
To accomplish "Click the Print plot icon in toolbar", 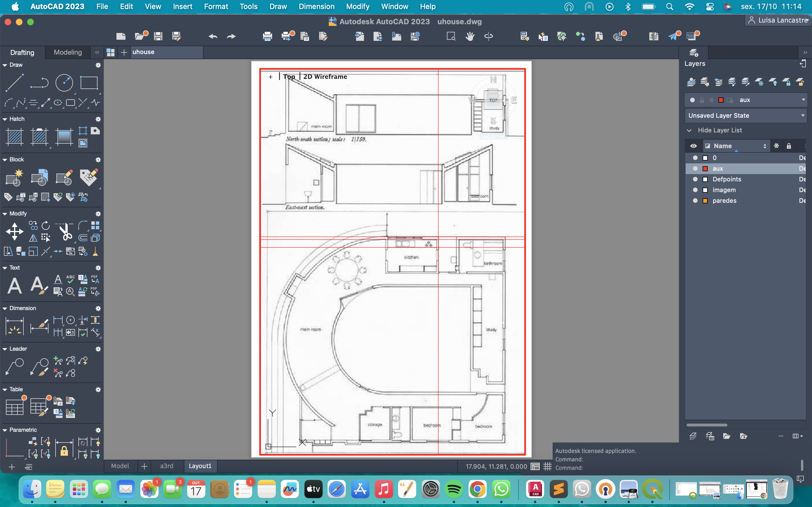I will point(267,36).
